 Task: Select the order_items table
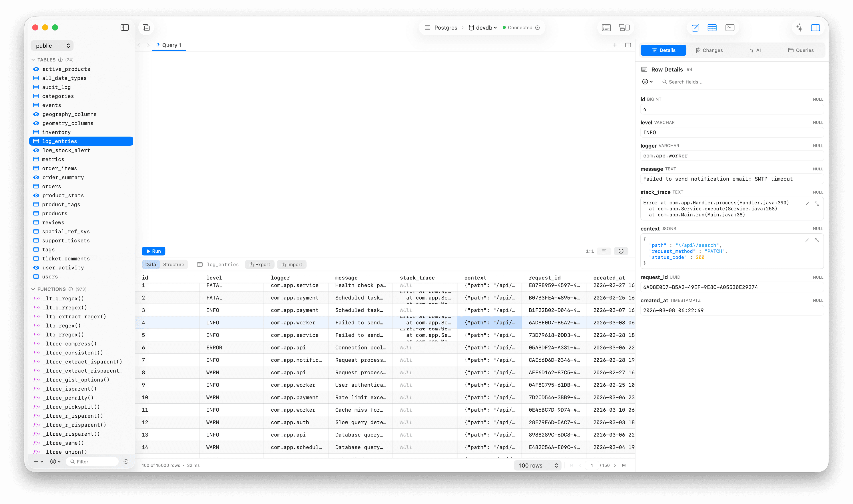(x=60, y=169)
